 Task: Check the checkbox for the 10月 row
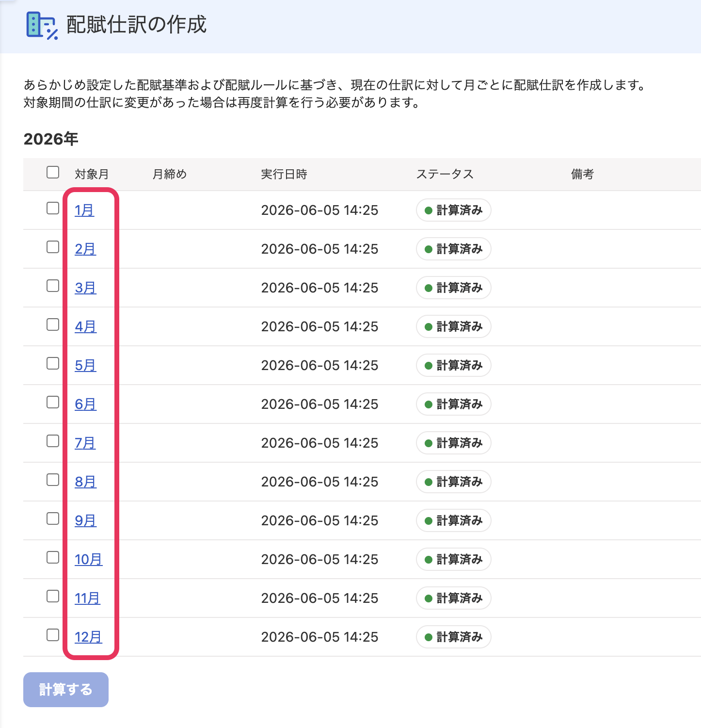click(53, 557)
